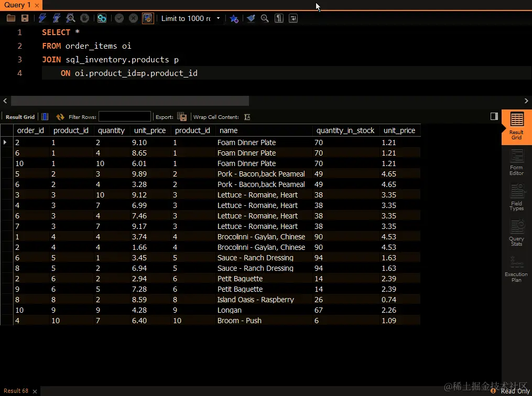Click the Result Grid label

pos(20,117)
